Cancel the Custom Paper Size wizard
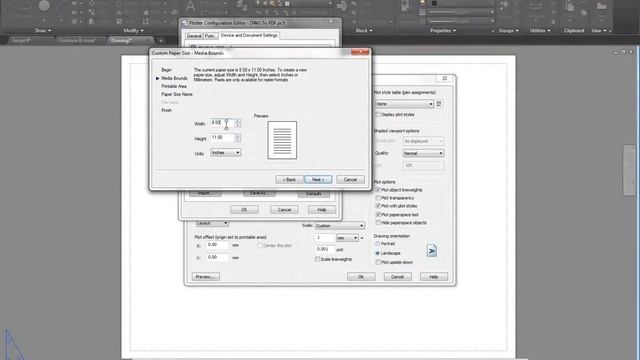640x360 pixels. click(x=350, y=180)
